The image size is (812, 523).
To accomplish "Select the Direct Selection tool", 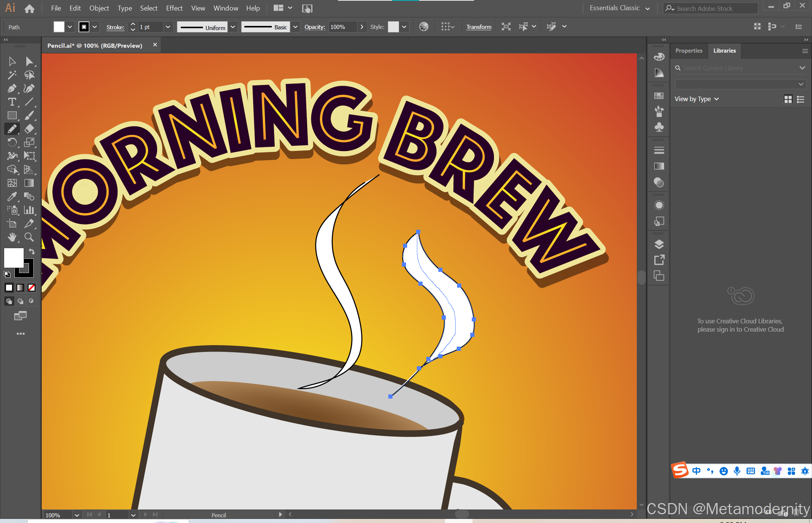I will pyautogui.click(x=29, y=61).
